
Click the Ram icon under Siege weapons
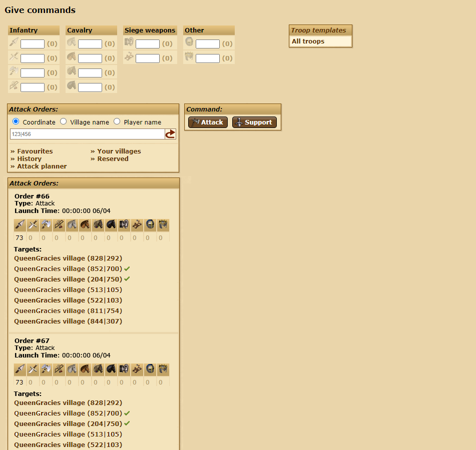pyautogui.click(x=129, y=43)
